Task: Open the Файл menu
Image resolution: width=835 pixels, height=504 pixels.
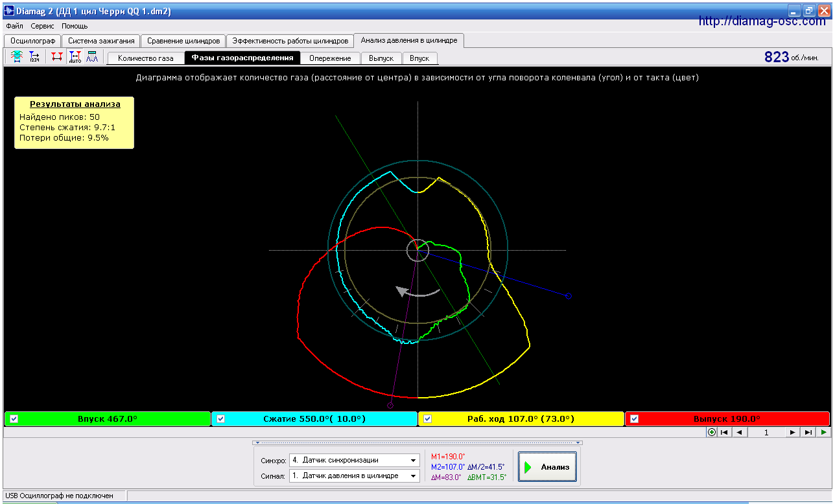Action: (14, 26)
